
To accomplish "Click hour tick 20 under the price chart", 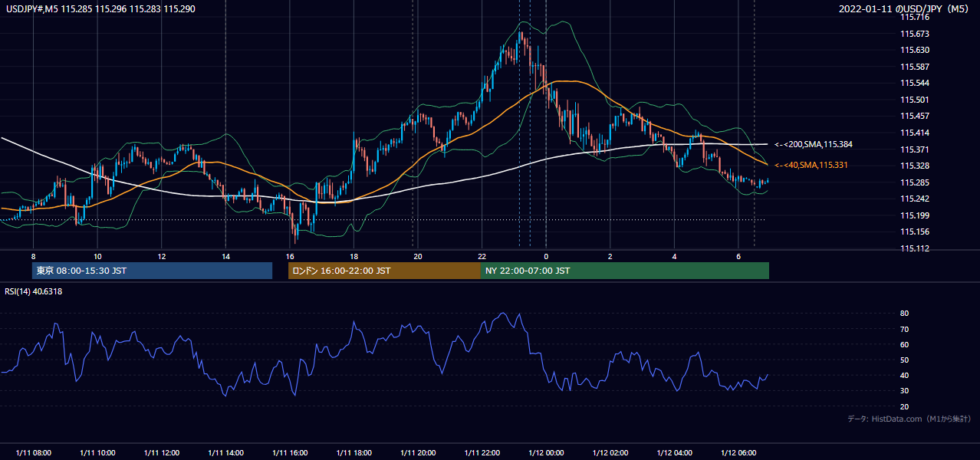I will [x=418, y=256].
